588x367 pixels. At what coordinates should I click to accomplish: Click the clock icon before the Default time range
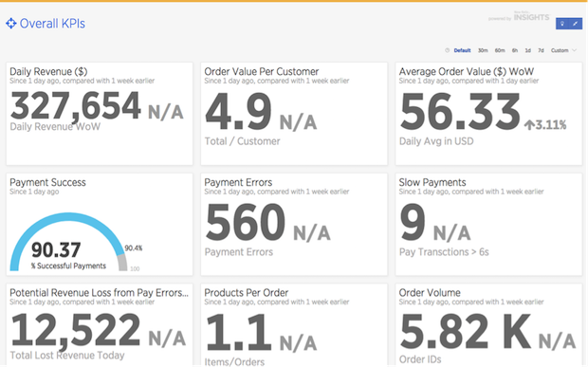[447, 50]
